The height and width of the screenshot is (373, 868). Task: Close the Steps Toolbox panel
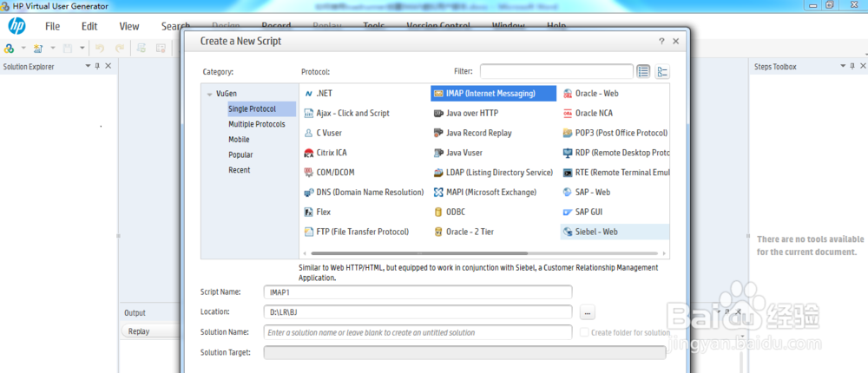[863, 66]
